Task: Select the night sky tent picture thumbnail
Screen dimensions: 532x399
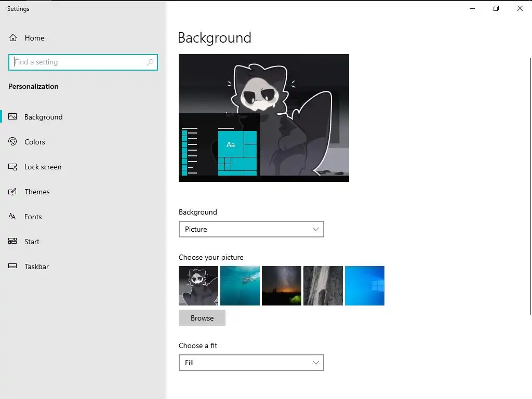Action: 282,286
